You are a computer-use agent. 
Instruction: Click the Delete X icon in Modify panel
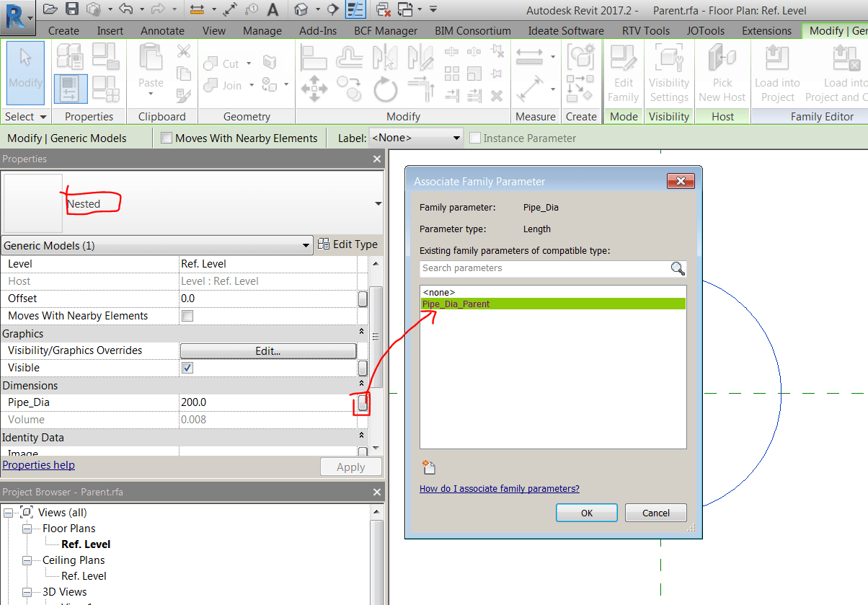[497, 95]
